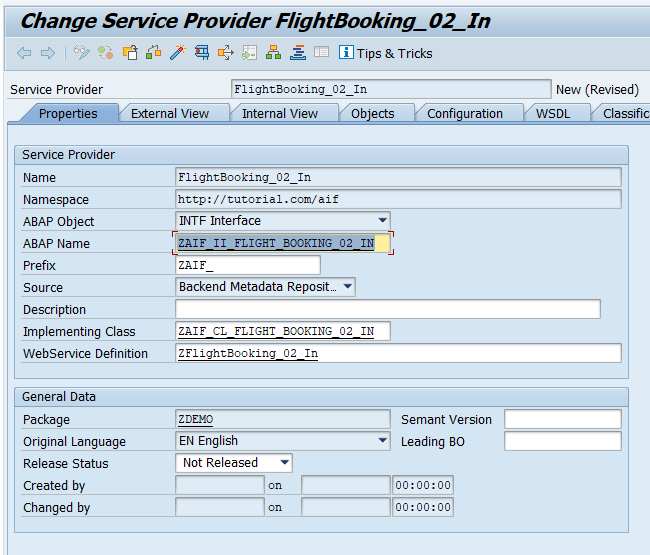The width and height of the screenshot is (650, 555).
Task: Open the Classification tab
Action: click(622, 113)
